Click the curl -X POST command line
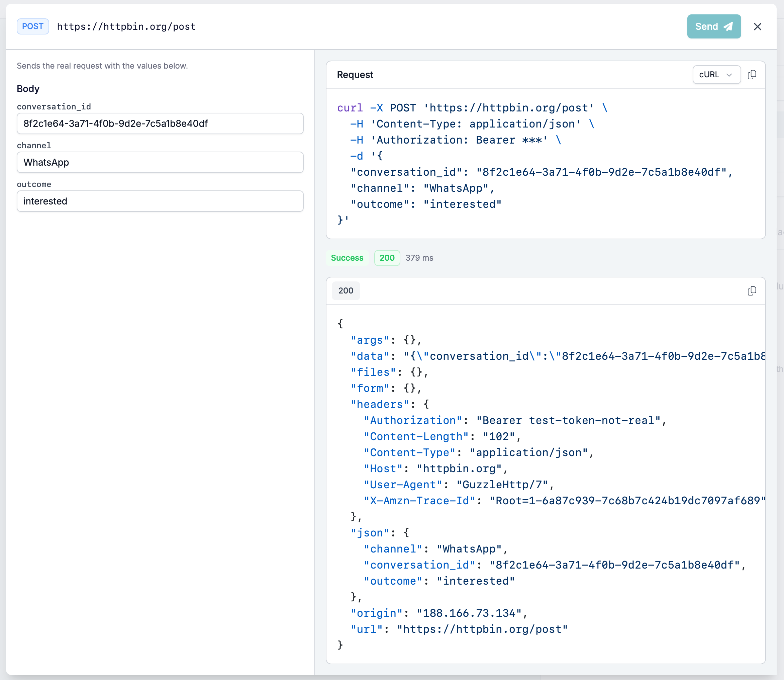784x680 pixels. coord(472,108)
